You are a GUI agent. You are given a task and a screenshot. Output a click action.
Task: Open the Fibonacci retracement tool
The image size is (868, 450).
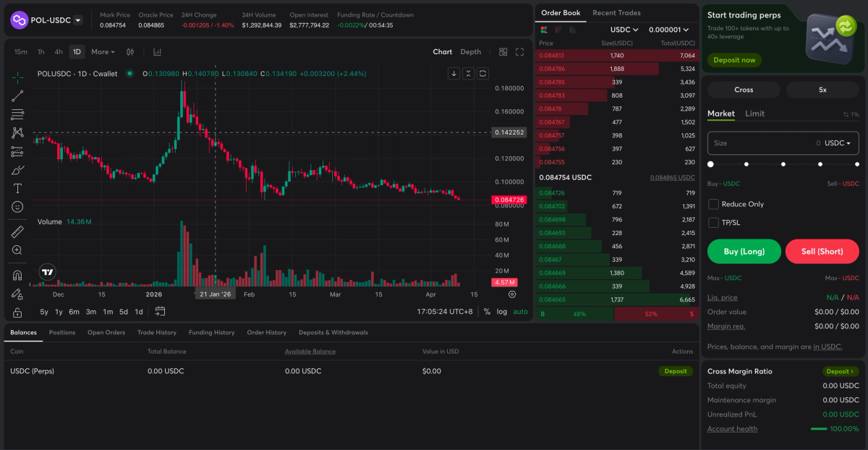pos(17,114)
